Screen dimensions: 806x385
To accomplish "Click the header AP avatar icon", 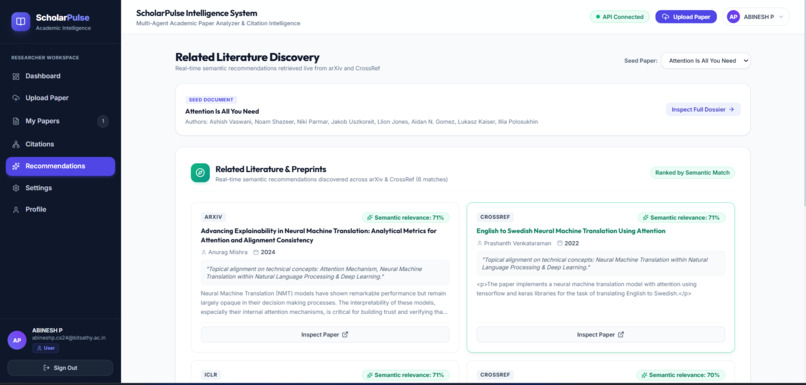I will [733, 17].
